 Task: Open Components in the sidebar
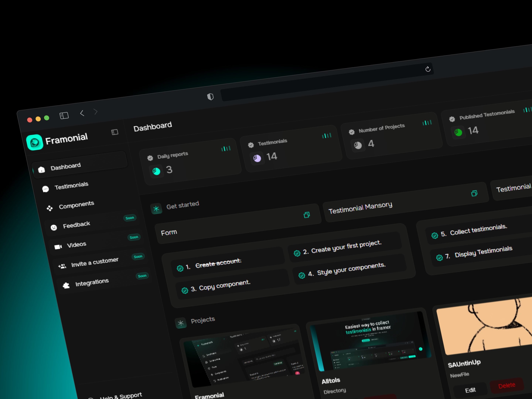tap(76, 205)
